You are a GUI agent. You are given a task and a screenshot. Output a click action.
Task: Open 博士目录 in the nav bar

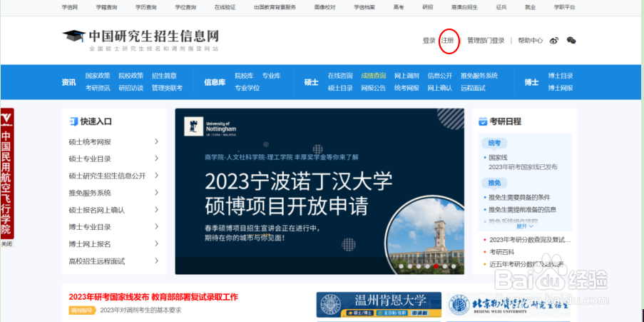pos(561,76)
